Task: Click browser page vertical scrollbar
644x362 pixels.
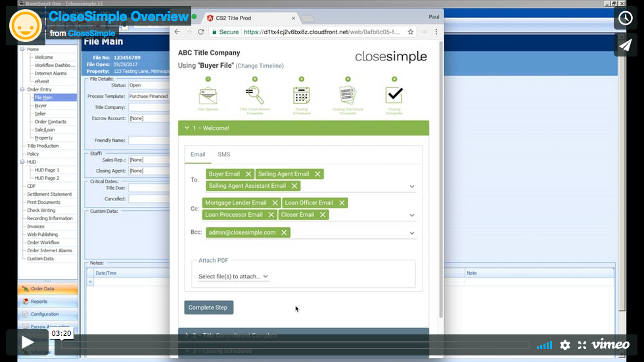Action: pos(441,179)
